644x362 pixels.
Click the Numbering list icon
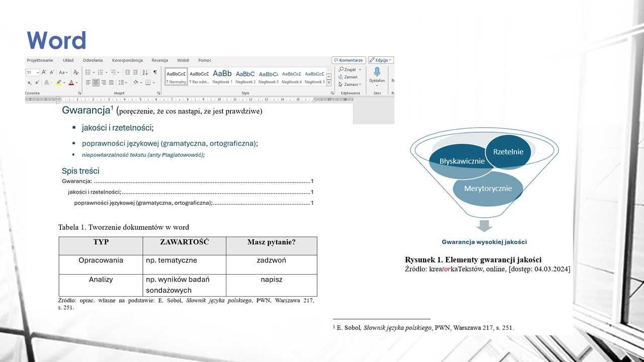[101, 72]
